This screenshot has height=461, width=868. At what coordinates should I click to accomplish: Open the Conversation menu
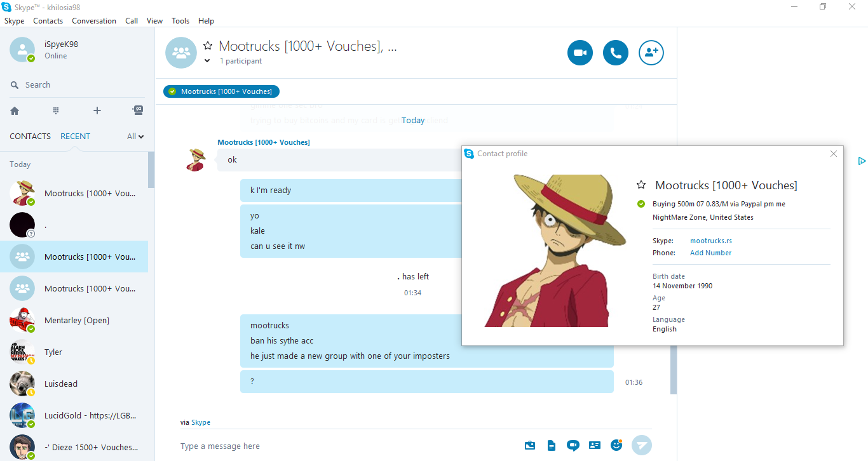pyautogui.click(x=94, y=21)
